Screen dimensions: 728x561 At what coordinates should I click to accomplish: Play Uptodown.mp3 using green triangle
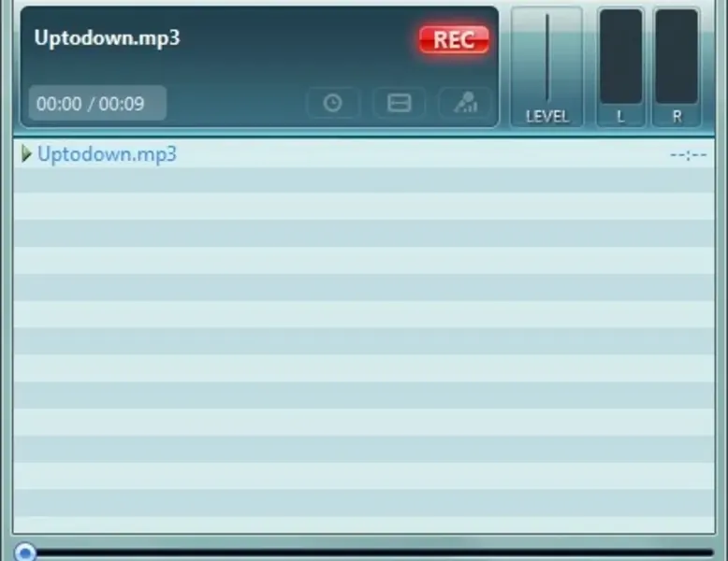pos(26,153)
